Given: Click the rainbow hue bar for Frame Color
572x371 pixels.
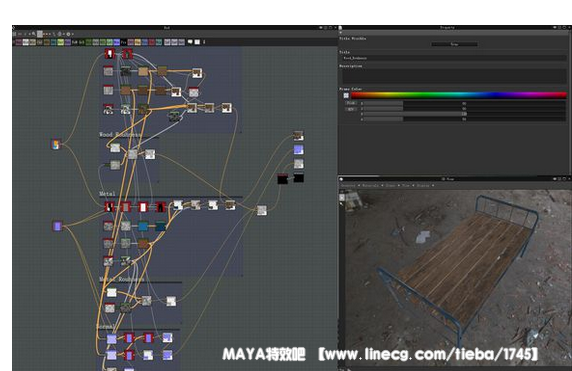Looking at the screenshot, I should click(x=459, y=95).
